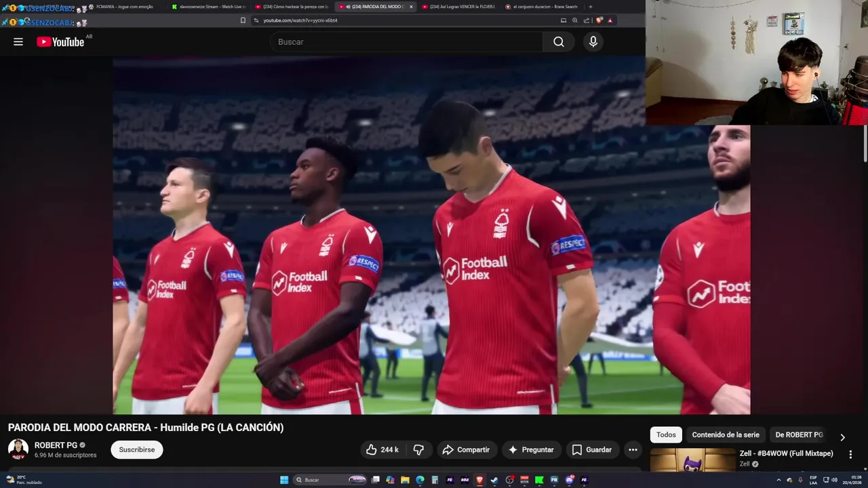Open the ROBERT PG channel avatar
This screenshot has height=488, width=868.
pos(18,449)
